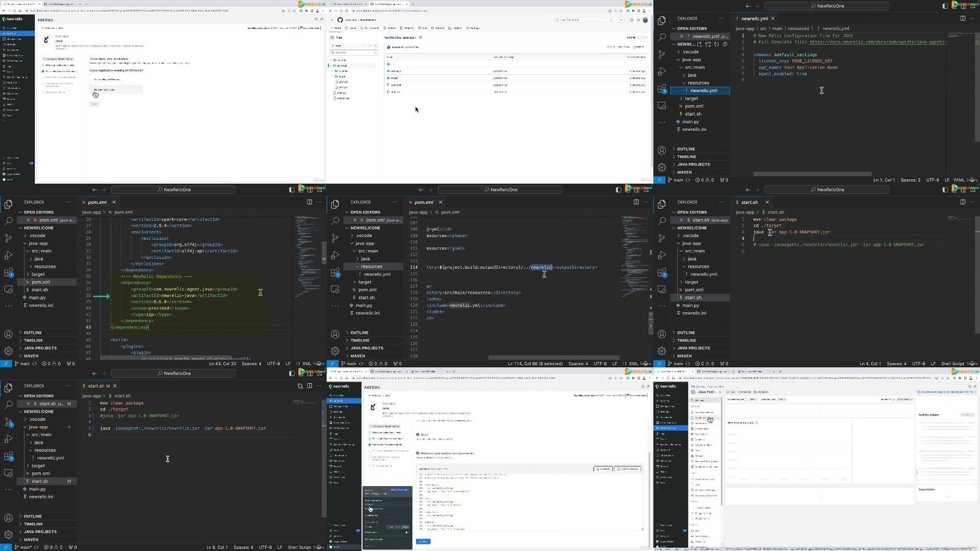This screenshot has width=980, height=551.
Task: Click horizontal scrollbar in newrelic.yml editor
Action: tap(812, 174)
